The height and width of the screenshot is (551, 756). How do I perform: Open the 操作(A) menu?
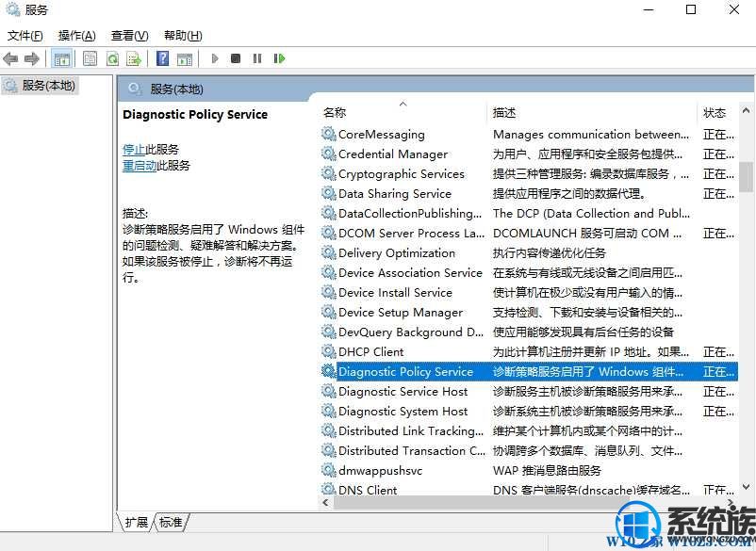point(76,36)
